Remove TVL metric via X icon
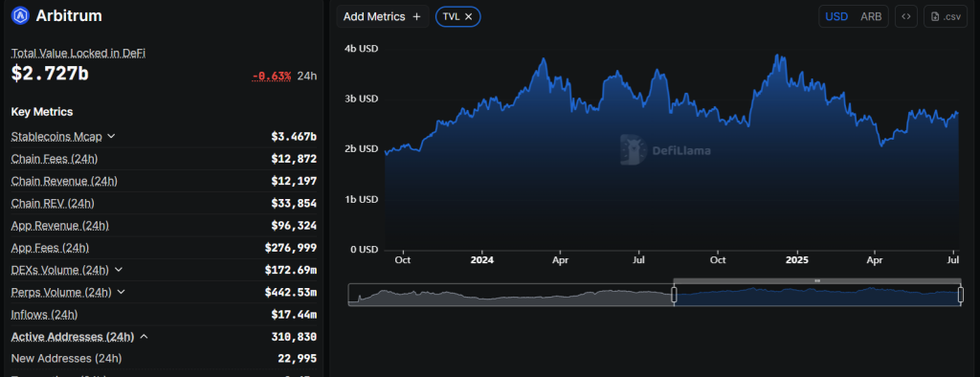 click(468, 17)
